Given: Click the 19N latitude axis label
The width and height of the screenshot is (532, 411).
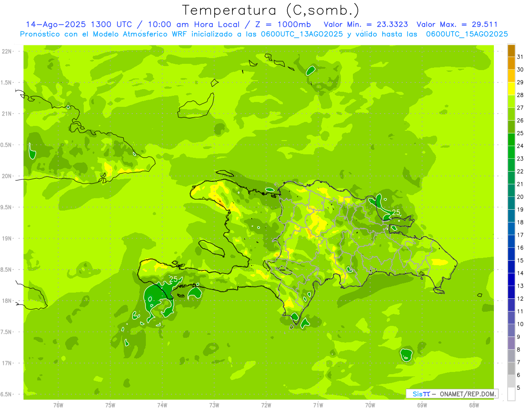Looking at the screenshot, I should [x=7, y=239].
